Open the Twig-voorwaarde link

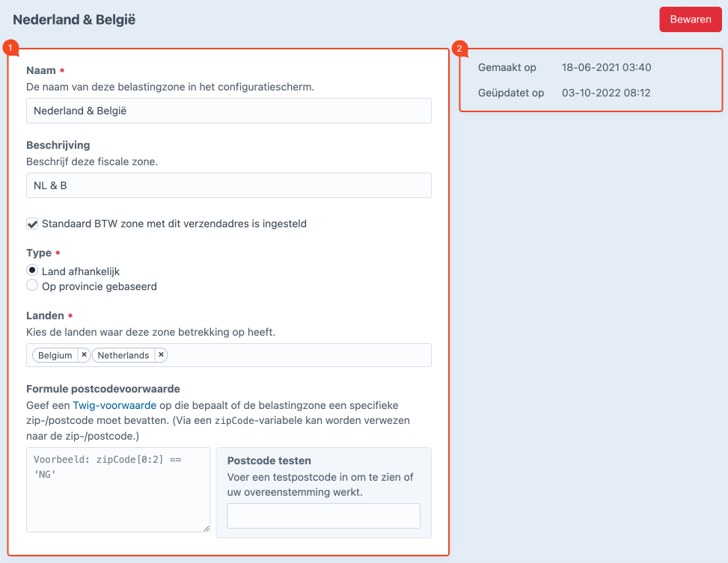click(x=114, y=405)
